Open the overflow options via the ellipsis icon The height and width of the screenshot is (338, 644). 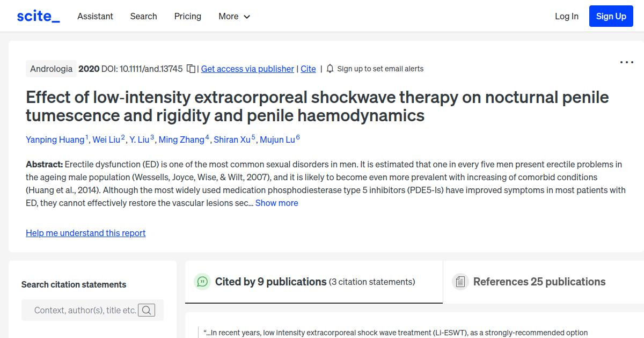click(x=626, y=62)
